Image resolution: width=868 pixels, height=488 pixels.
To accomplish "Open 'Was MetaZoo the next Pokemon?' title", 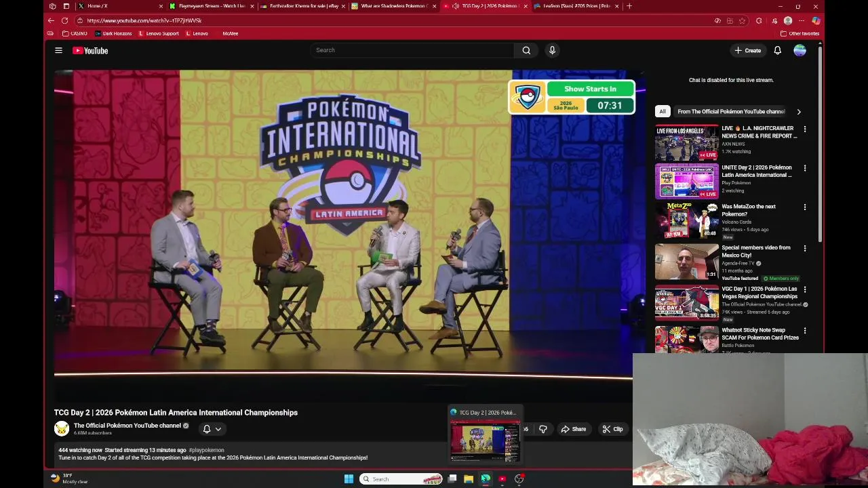I will (749, 210).
